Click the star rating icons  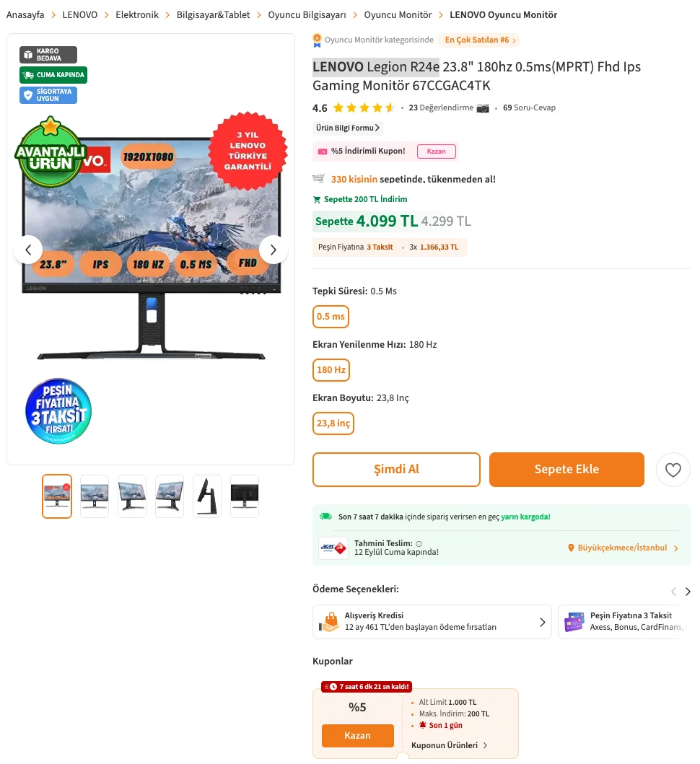[x=364, y=107]
